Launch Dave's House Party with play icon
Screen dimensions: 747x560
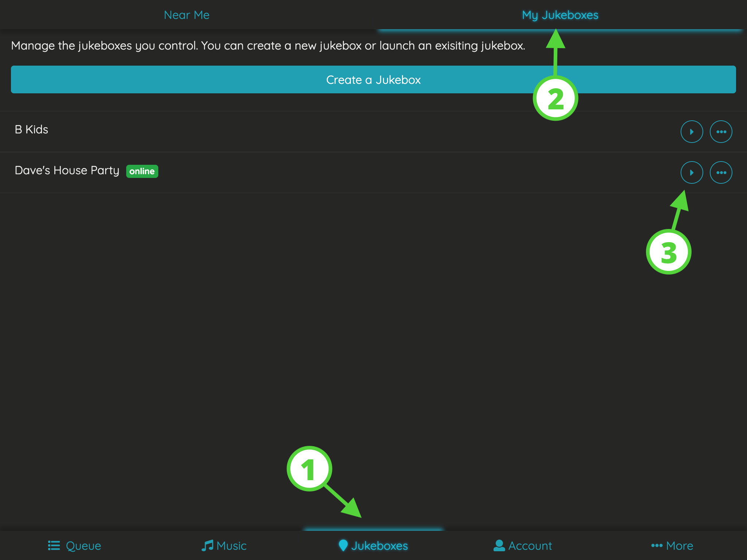[692, 172]
